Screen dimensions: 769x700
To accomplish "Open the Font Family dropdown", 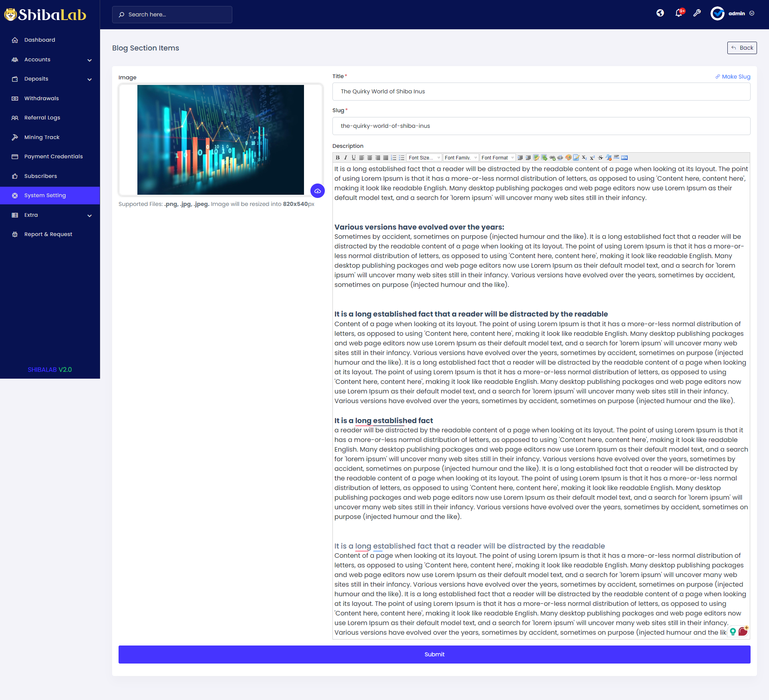I will [460, 157].
